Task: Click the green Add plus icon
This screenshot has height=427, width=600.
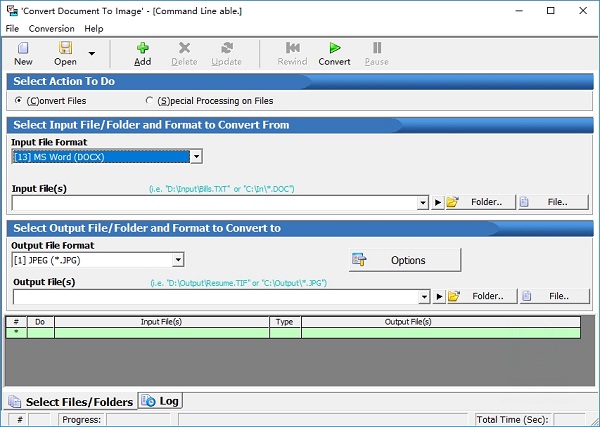Action: 143,48
